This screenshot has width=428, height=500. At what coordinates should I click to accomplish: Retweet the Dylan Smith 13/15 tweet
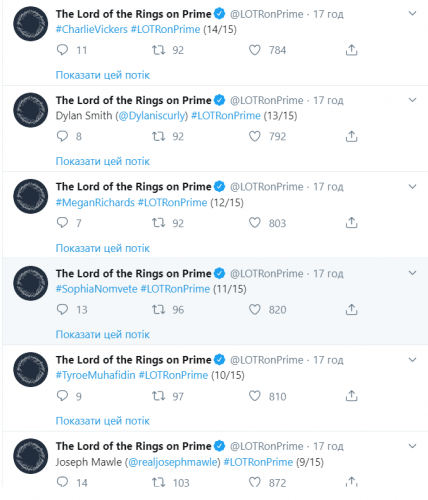(x=158, y=136)
